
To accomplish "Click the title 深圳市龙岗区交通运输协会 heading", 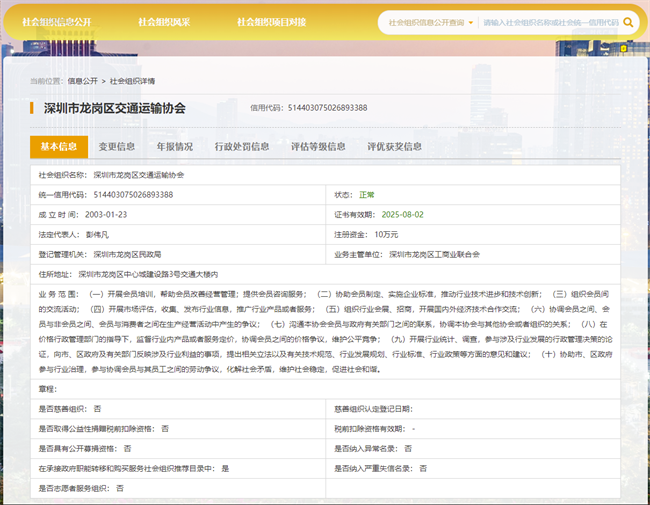I will [115, 109].
